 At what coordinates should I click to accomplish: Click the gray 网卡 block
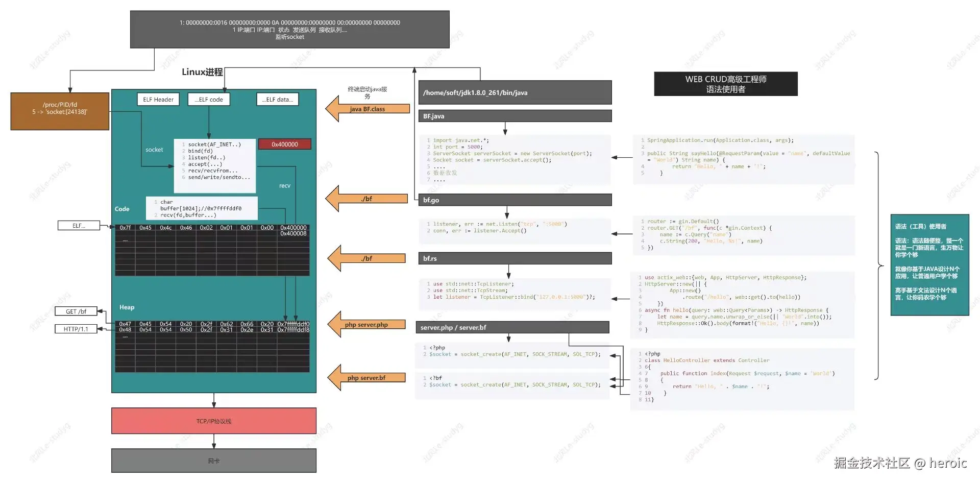[x=214, y=461]
